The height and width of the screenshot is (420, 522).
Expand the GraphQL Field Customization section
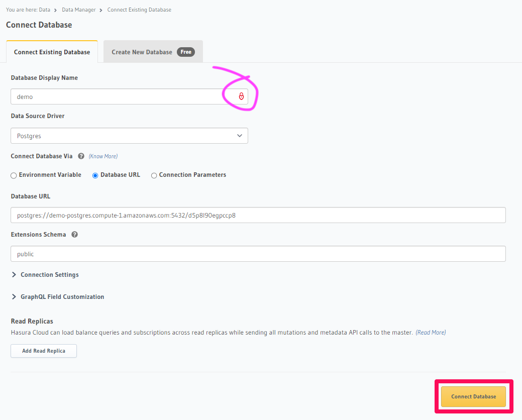58,296
